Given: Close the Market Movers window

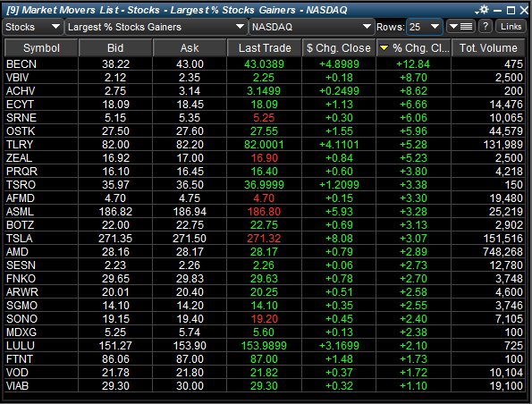Looking at the screenshot, I should [524, 11].
